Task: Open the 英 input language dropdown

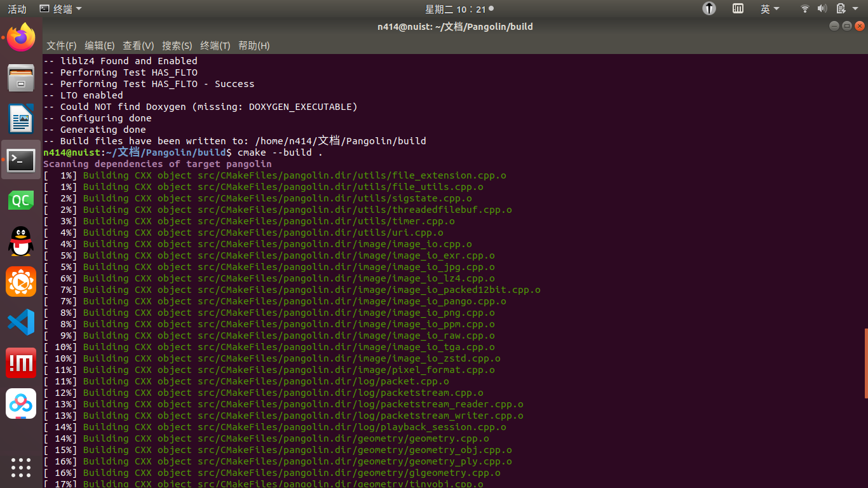Action: tap(770, 9)
